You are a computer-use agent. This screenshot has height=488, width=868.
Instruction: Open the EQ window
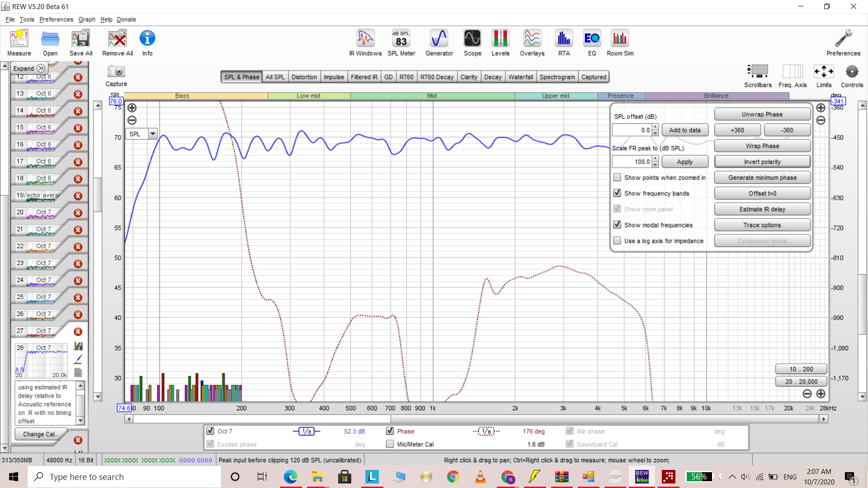[592, 43]
